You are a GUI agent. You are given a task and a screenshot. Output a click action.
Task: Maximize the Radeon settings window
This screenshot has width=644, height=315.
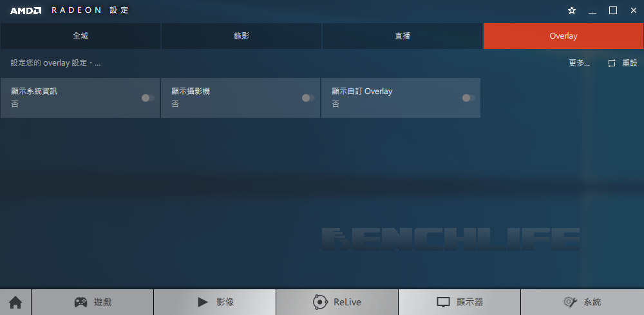pos(613,11)
